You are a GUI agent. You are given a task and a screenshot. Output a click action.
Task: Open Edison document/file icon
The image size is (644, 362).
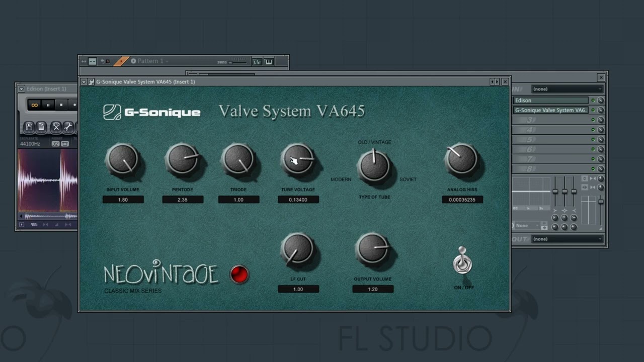point(41,127)
